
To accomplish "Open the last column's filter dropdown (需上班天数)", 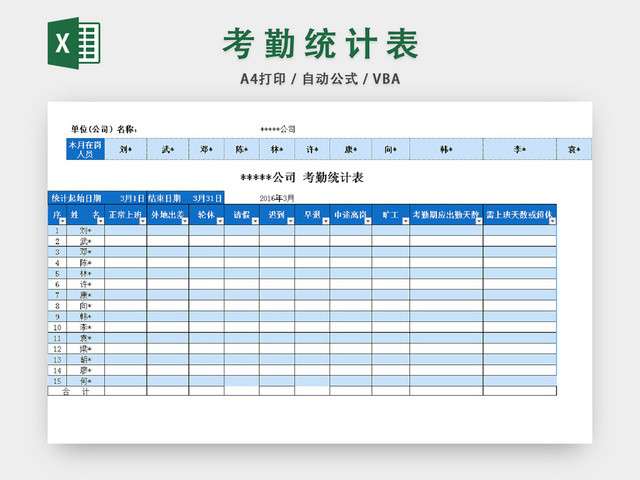I will coord(552,221).
